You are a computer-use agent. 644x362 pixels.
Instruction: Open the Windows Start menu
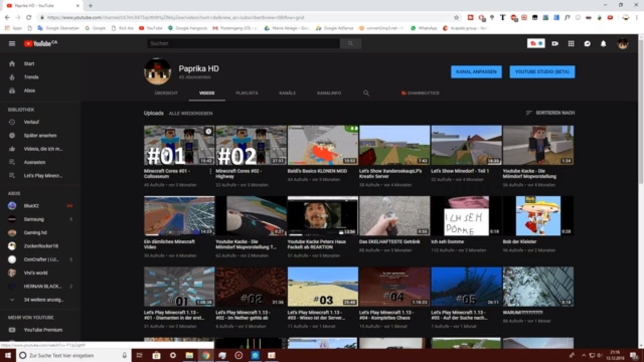coord(8,355)
